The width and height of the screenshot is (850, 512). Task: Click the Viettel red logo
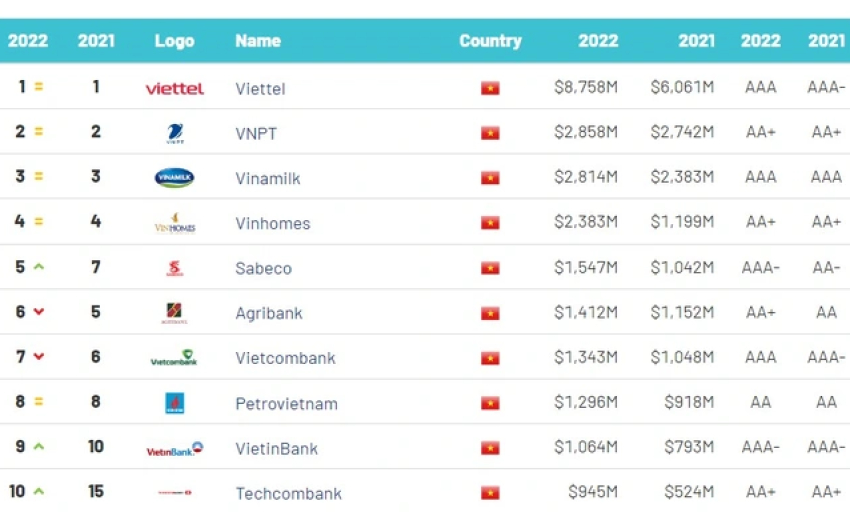175,88
